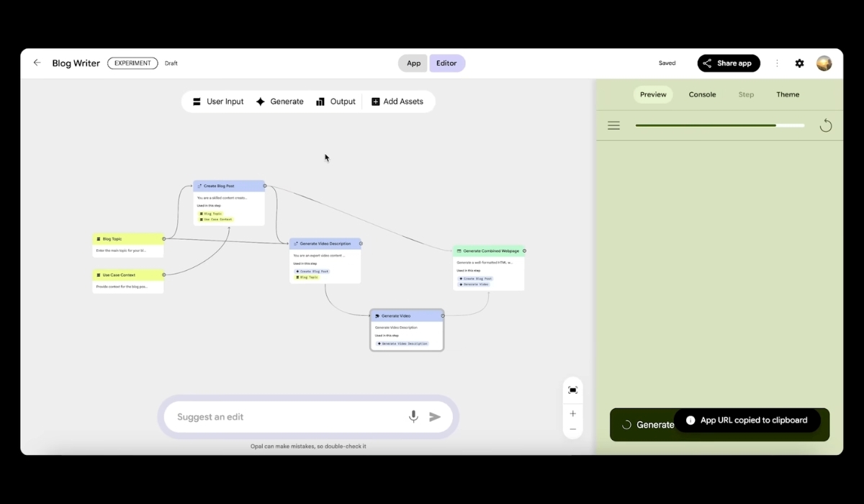The width and height of the screenshot is (864, 504).
Task: Add an Output step from toolbar
Action: pos(336,102)
